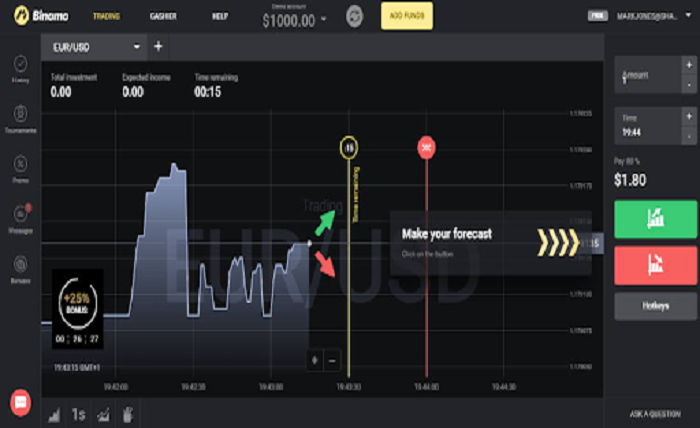Zoom out the chart with minus

[x=332, y=361]
